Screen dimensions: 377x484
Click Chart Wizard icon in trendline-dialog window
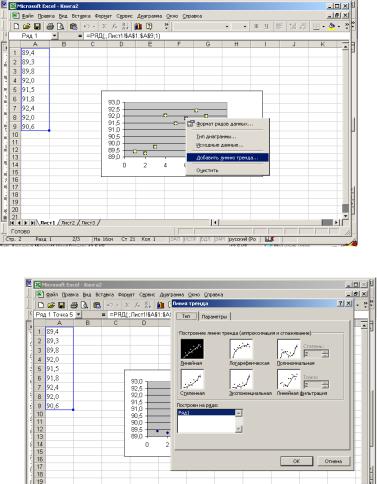tap(161, 305)
